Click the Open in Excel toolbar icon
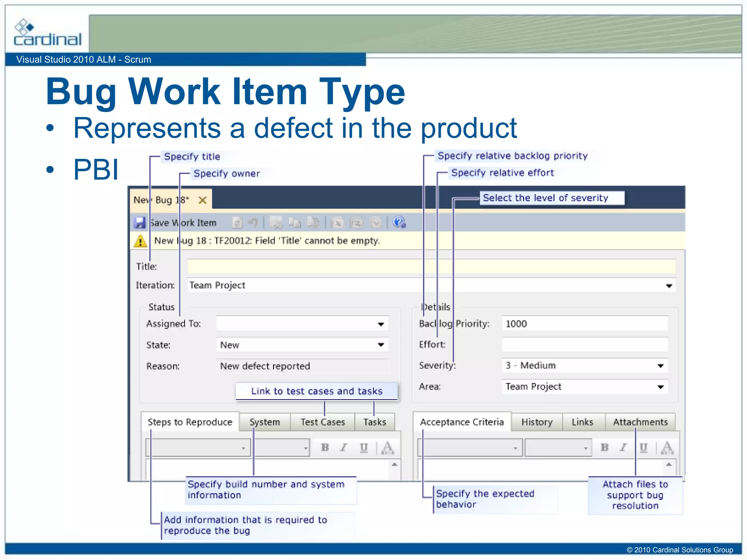Screen dimensions: 747x560 pyautogui.click(x=337, y=222)
